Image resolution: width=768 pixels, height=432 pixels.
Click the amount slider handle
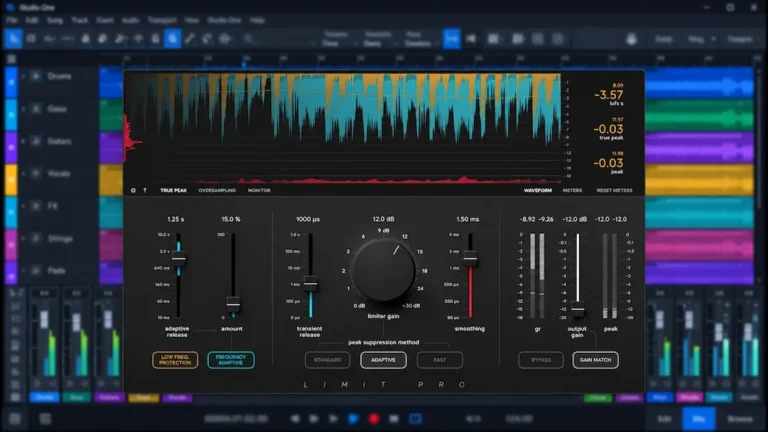[233, 304]
